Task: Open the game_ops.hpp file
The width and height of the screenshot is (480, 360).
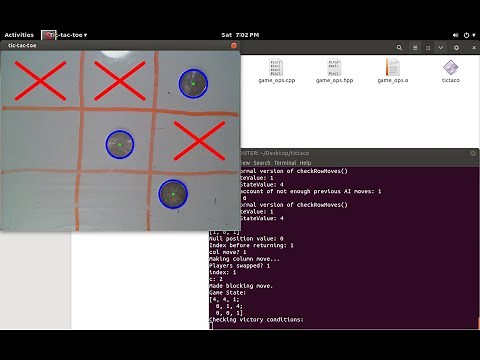Action: pyautogui.click(x=334, y=71)
